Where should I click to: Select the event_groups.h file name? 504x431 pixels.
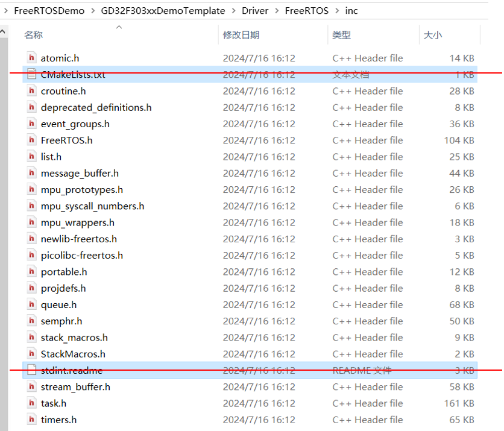pyautogui.click(x=75, y=124)
